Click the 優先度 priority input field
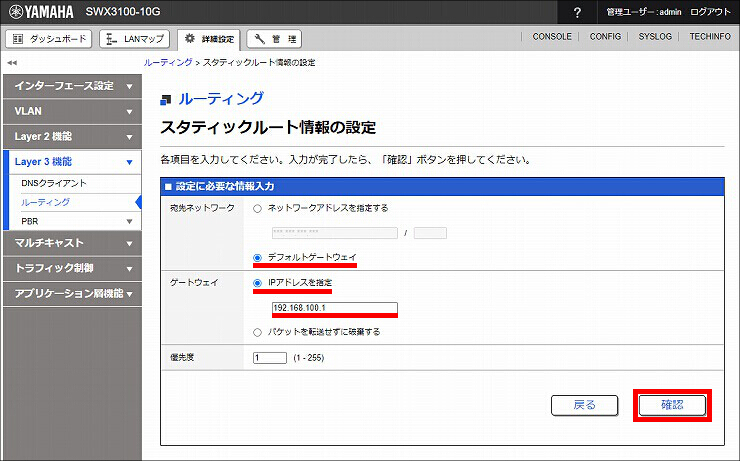The height and width of the screenshot is (461, 740). 269,358
